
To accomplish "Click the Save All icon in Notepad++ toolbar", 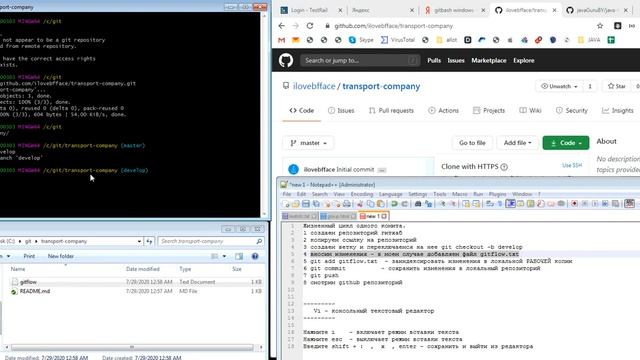I will pyautogui.click(x=316, y=204).
